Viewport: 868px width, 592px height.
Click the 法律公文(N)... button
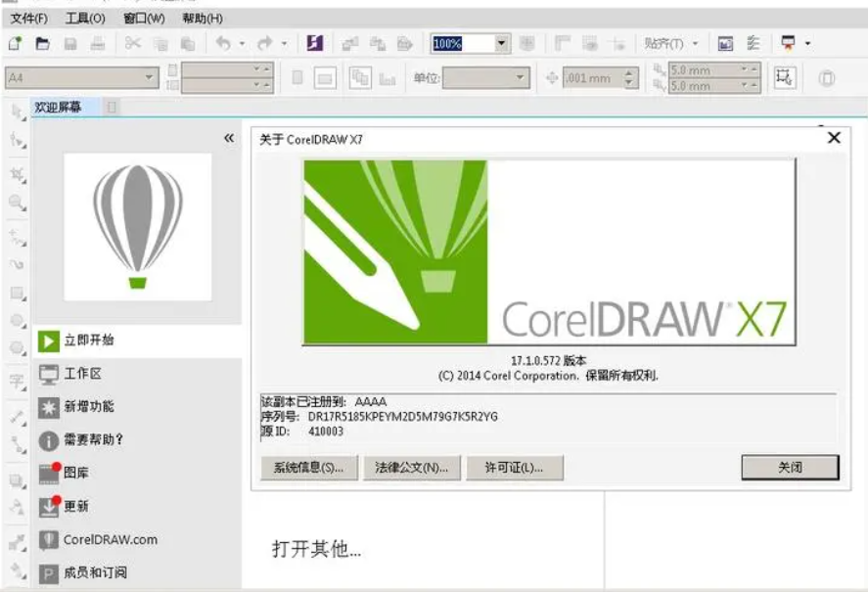[411, 468]
